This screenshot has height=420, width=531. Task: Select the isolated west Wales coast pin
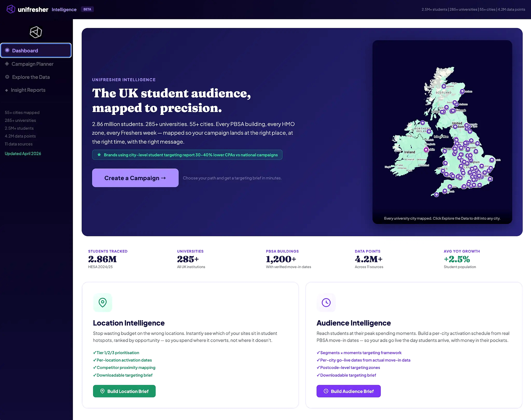445,163
